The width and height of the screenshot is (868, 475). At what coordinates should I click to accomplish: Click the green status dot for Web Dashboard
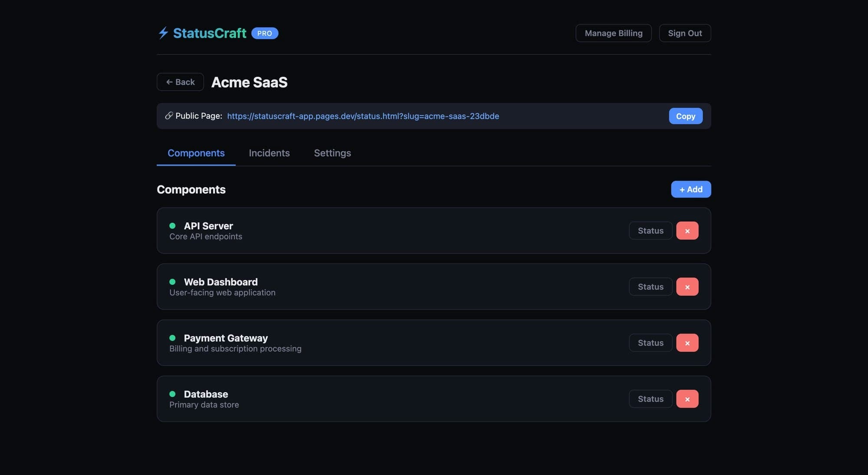click(x=174, y=281)
